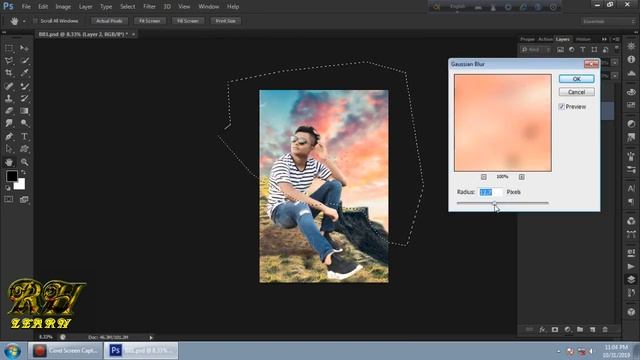Select the Quick Selection tool
Screen dimensions: 640x360
tap(24, 61)
